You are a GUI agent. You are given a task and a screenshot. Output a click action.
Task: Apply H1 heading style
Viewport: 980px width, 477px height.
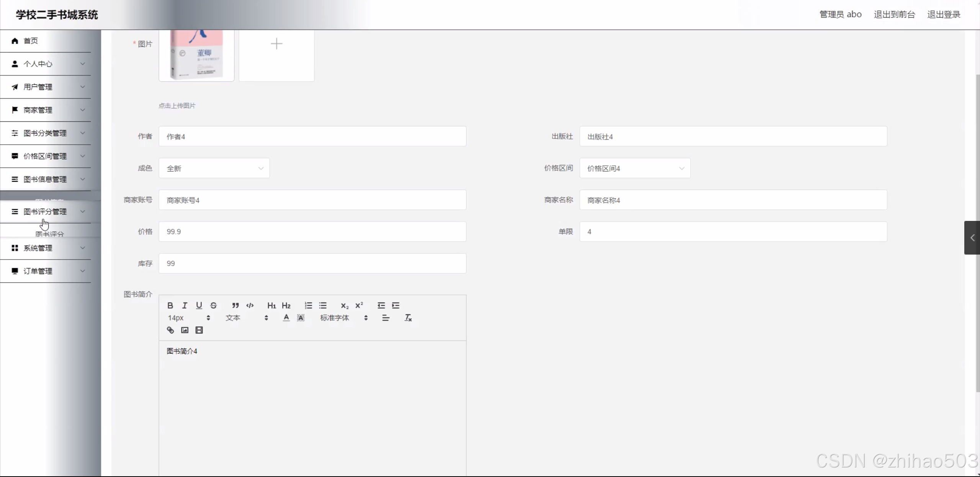pyautogui.click(x=271, y=305)
